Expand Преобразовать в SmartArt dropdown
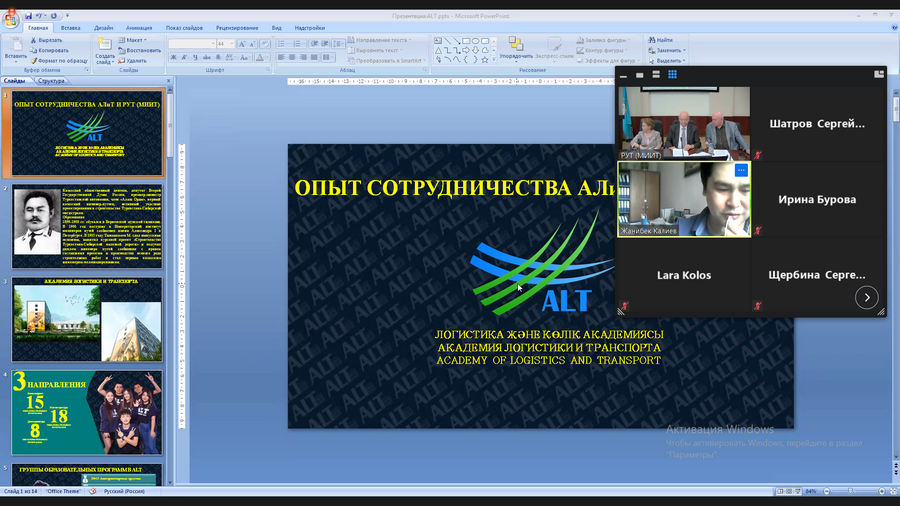 [x=386, y=61]
